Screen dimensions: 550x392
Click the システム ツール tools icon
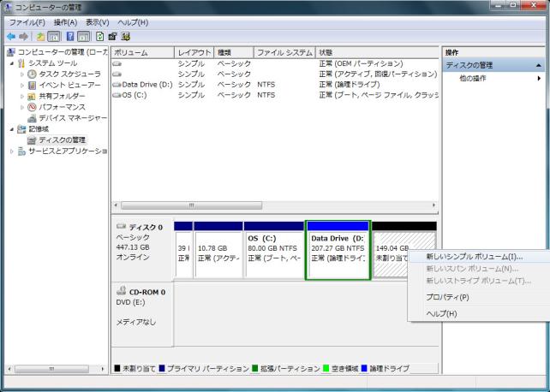pos(21,63)
